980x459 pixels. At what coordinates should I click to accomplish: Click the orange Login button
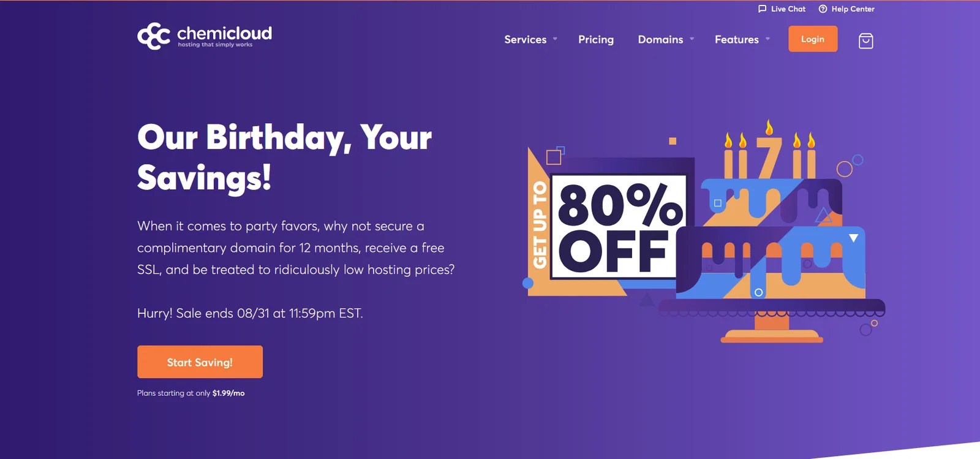(813, 39)
